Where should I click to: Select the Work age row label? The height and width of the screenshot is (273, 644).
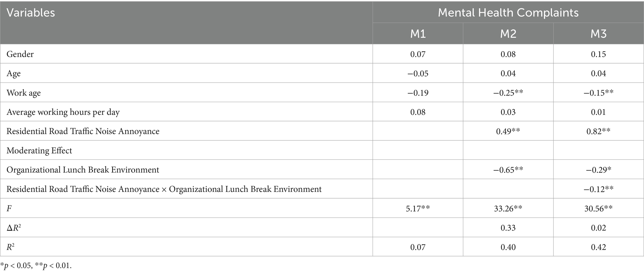[x=24, y=93]
